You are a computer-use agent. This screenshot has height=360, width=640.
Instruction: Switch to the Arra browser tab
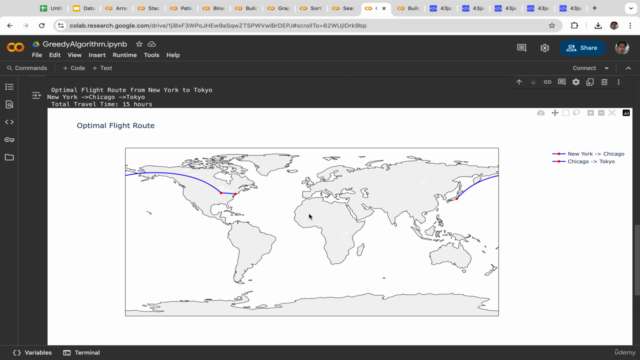pos(116,8)
